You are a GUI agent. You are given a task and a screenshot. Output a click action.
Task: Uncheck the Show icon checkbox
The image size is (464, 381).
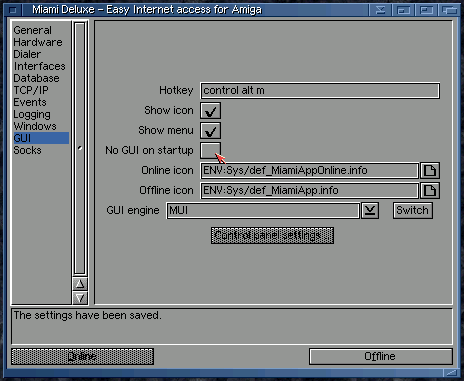(x=210, y=111)
